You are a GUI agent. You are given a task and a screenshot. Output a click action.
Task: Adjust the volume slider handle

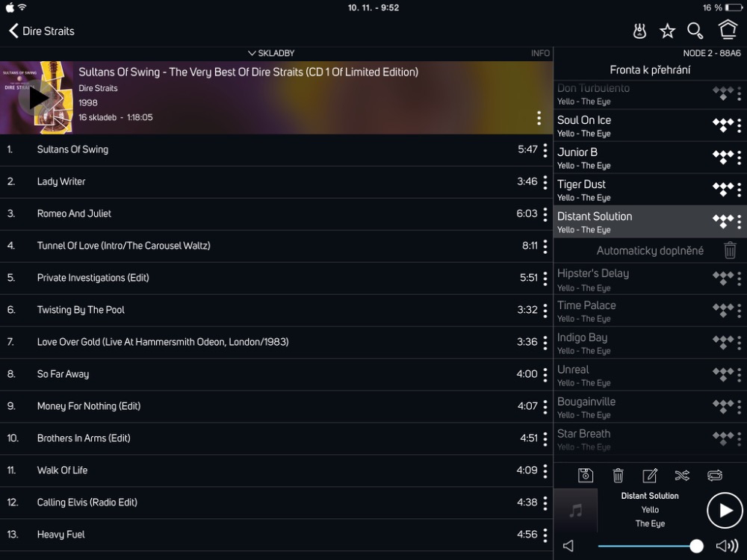point(696,546)
